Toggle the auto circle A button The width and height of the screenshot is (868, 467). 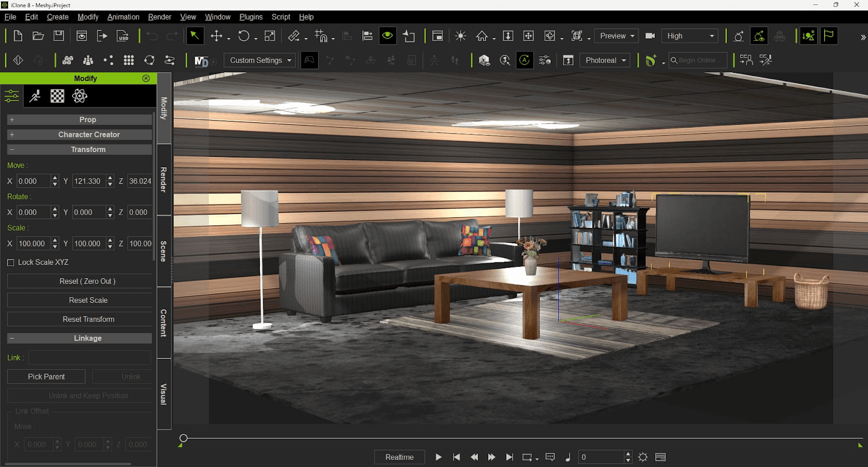525,60
